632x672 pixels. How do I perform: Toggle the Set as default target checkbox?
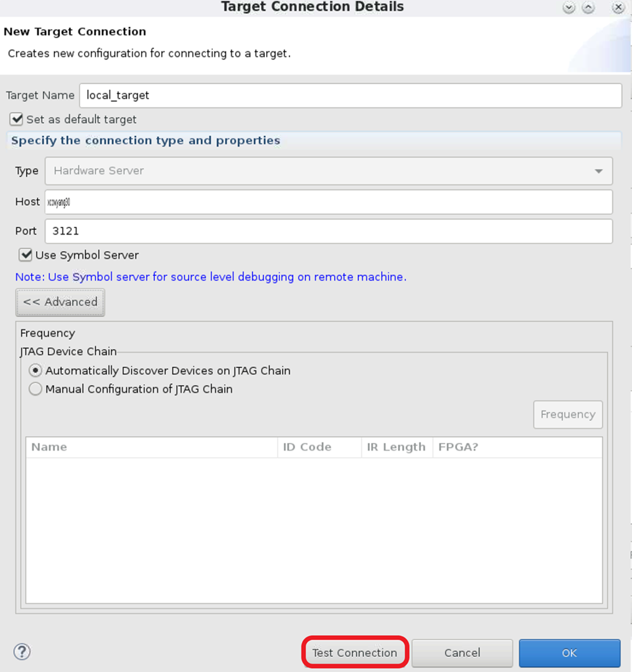17,119
